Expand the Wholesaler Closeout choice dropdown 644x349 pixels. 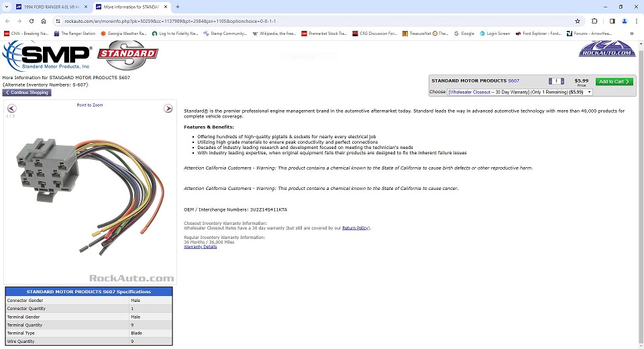519,92
